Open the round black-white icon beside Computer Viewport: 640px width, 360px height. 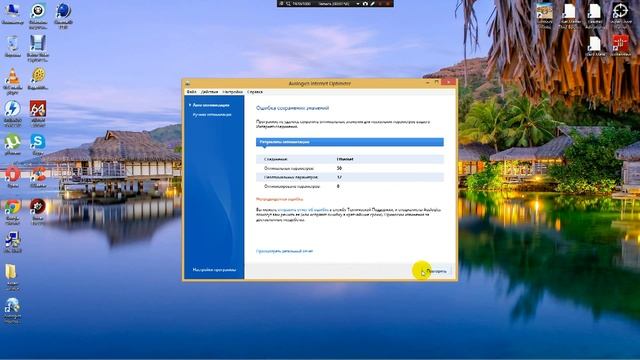point(38,16)
